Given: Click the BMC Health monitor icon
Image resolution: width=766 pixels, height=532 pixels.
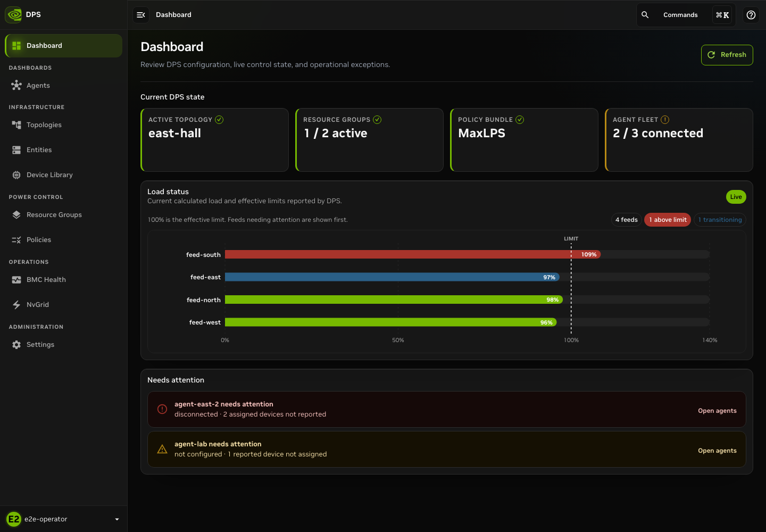Looking at the screenshot, I should coord(16,280).
